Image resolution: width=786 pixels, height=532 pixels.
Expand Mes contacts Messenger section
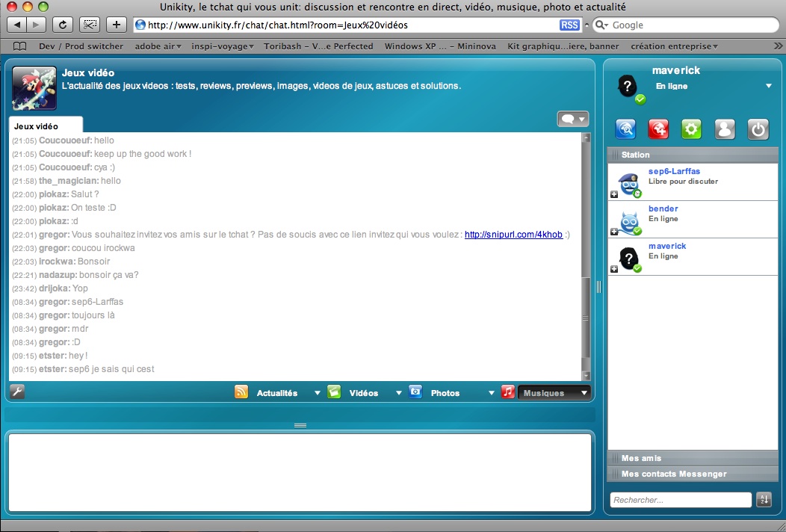[x=693, y=474]
